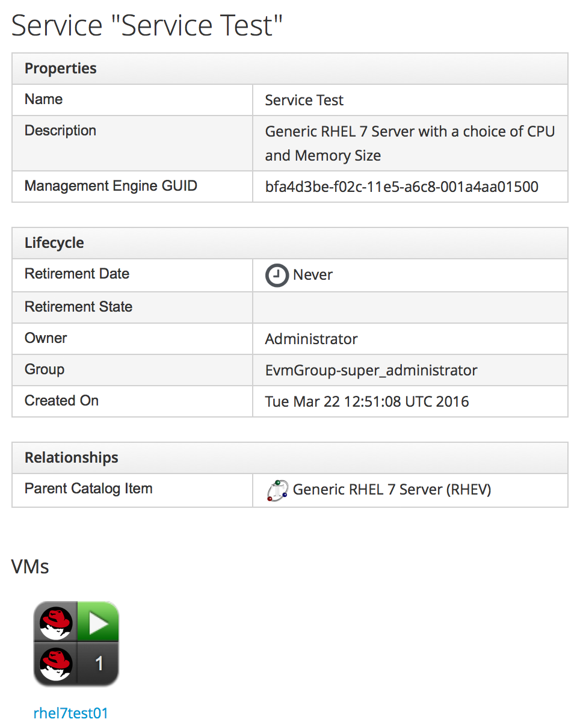Click the Properties section header
580x728 pixels.
tap(60, 69)
